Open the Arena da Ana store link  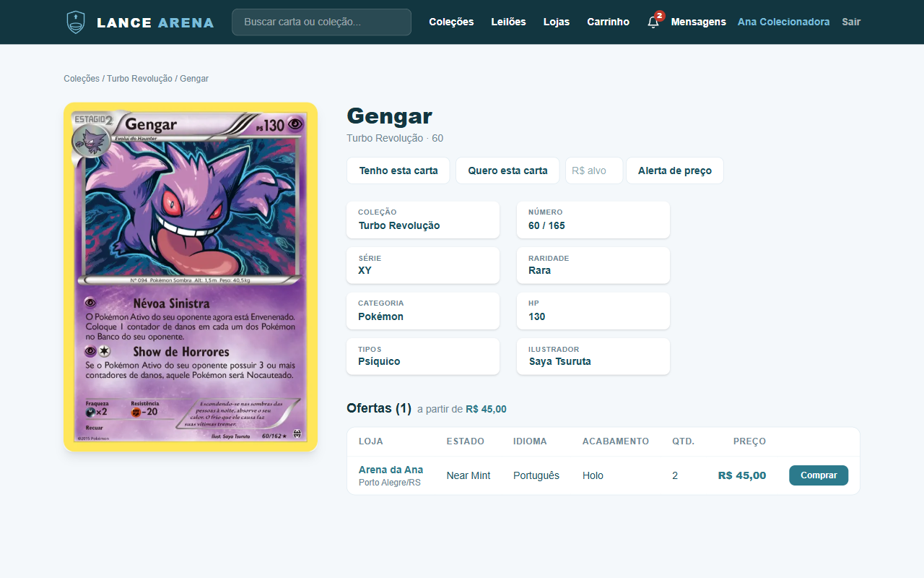tap(391, 470)
